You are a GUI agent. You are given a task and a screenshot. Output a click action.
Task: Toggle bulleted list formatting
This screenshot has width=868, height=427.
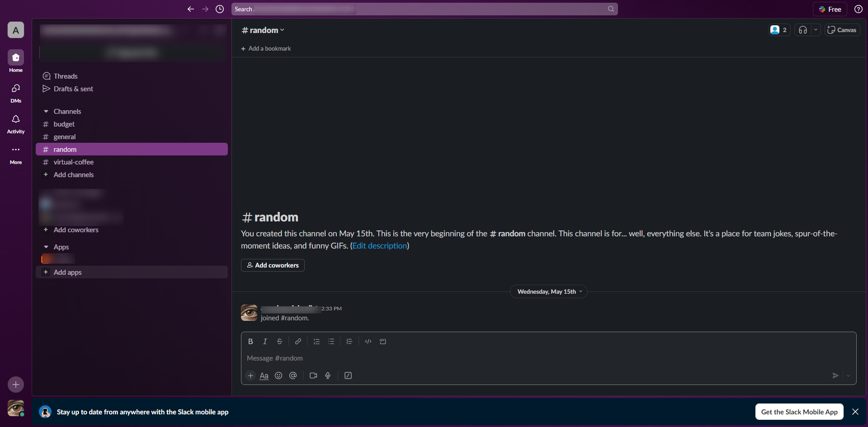331,342
